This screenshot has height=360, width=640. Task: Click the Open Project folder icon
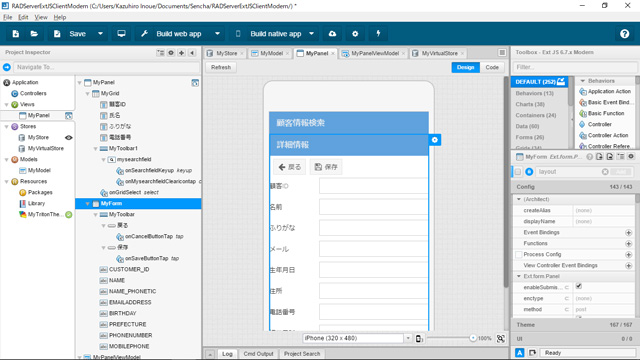coord(34,34)
